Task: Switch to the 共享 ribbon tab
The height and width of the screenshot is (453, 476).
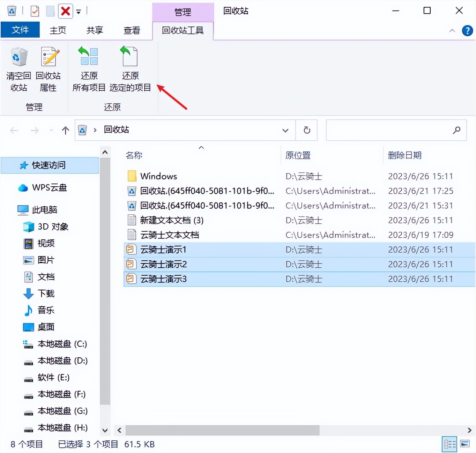Action: [x=94, y=30]
